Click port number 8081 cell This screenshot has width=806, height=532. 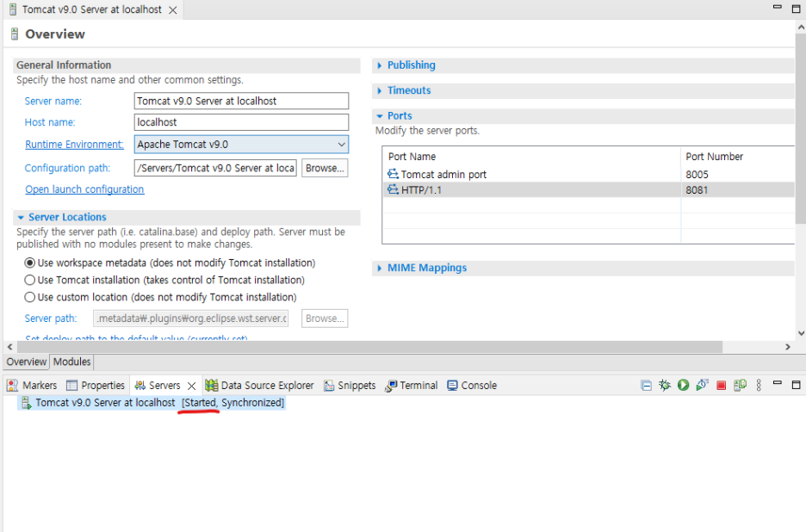click(x=697, y=189)
